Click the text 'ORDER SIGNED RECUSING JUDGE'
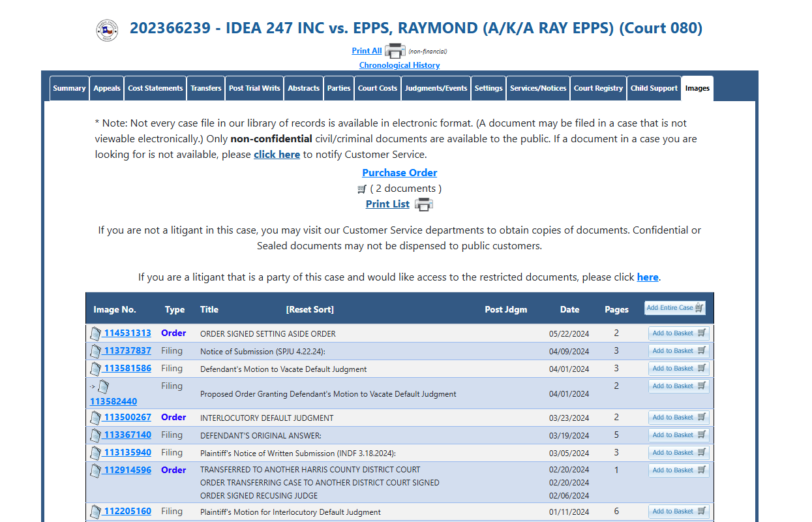This screenshot has width=812, height=522. coord(258,496)
